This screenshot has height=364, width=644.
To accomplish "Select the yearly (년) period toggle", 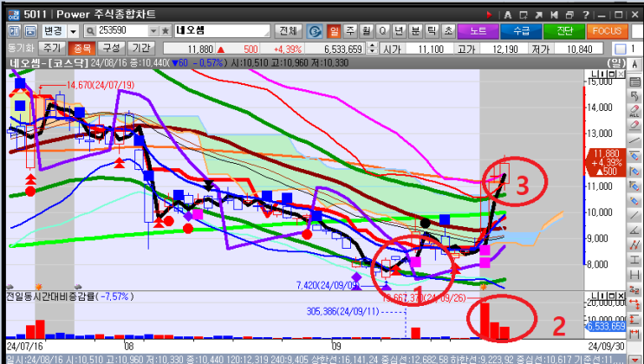I will [x=399, y=31].
